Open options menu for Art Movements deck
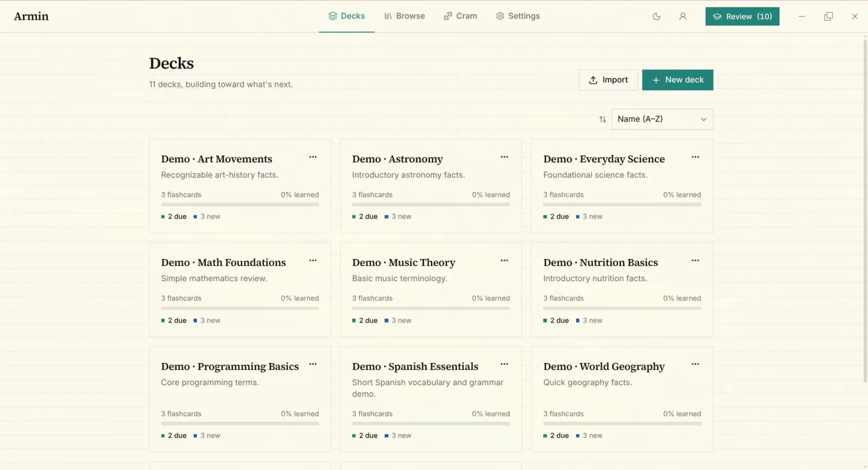 [313, 157]
